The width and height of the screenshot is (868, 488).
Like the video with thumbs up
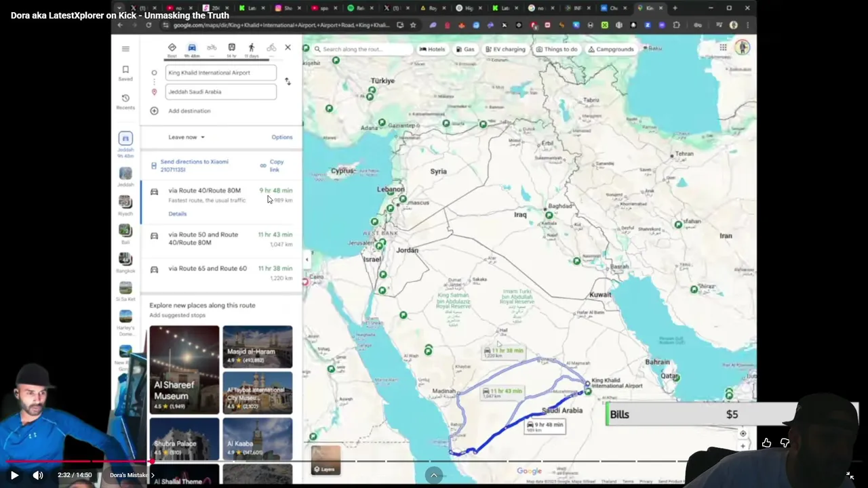[x=766, y=443]
